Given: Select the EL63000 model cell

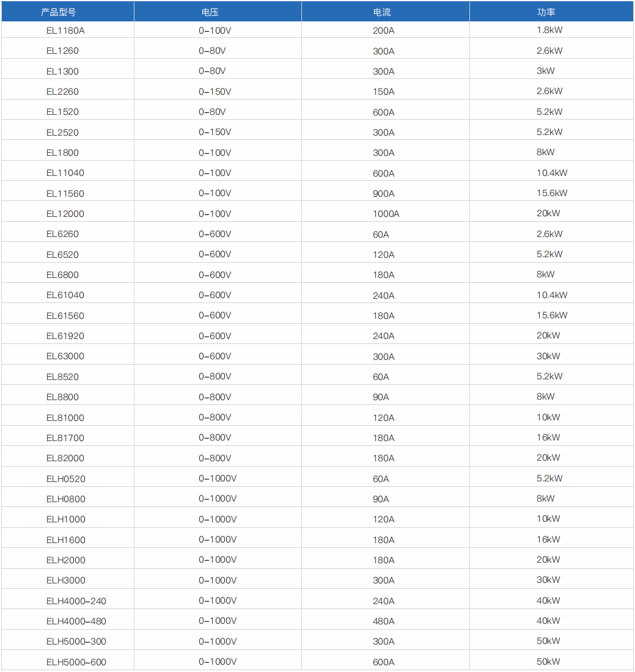Looking at the screenshot, I should pyautogui.click(x=65, y=356).
